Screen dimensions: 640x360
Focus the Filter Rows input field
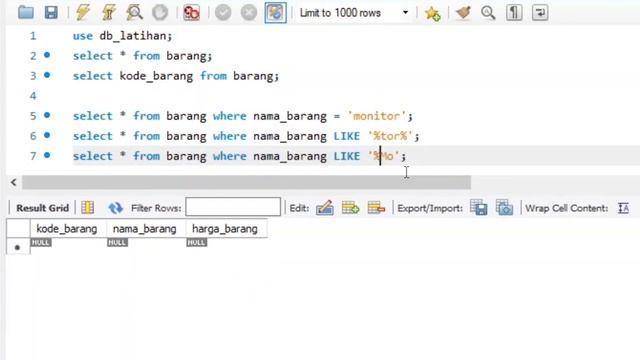pos(233,207)
